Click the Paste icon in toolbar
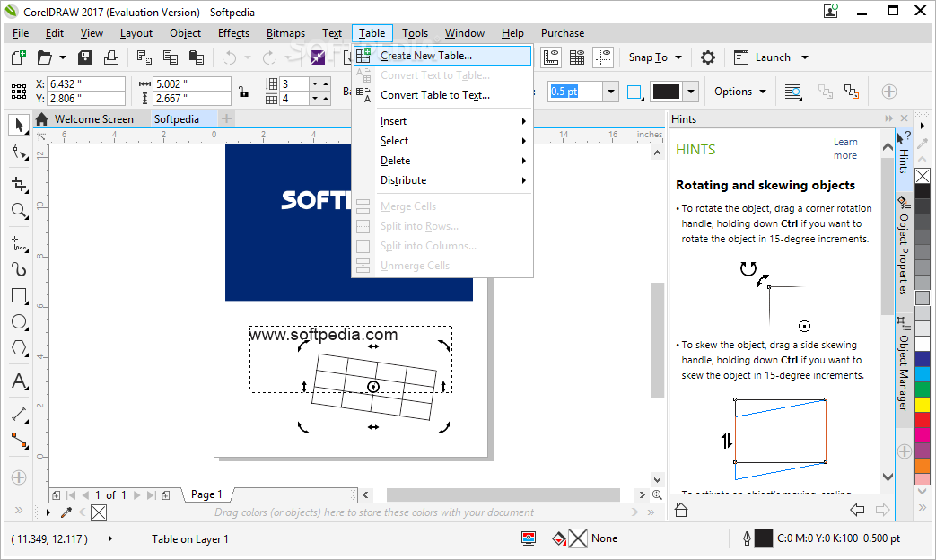 [x=197, y=57]
